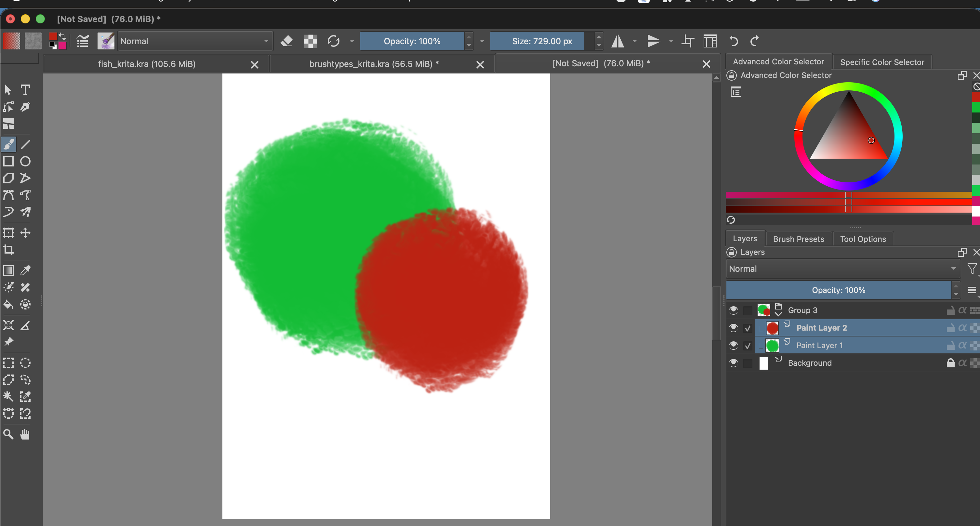
Task: Select the Color Sampler eyedropper tool
Action: coord(25,270)
